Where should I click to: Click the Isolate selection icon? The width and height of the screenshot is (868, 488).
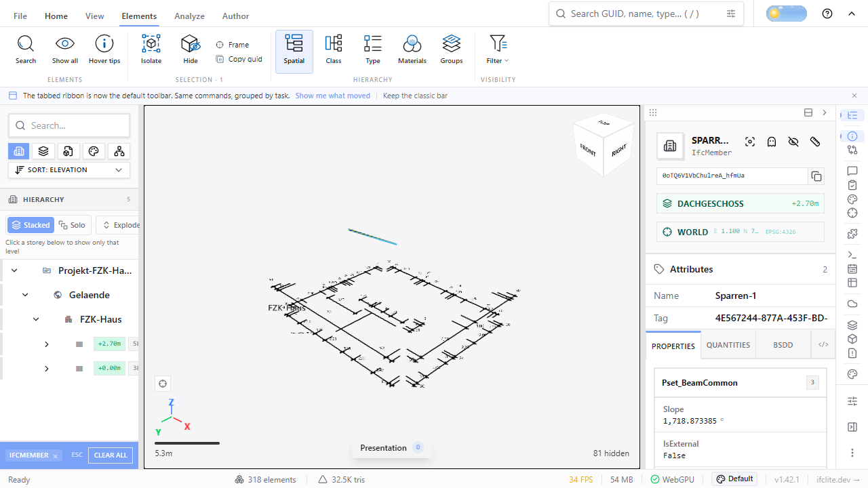click(x=151, y=44)
